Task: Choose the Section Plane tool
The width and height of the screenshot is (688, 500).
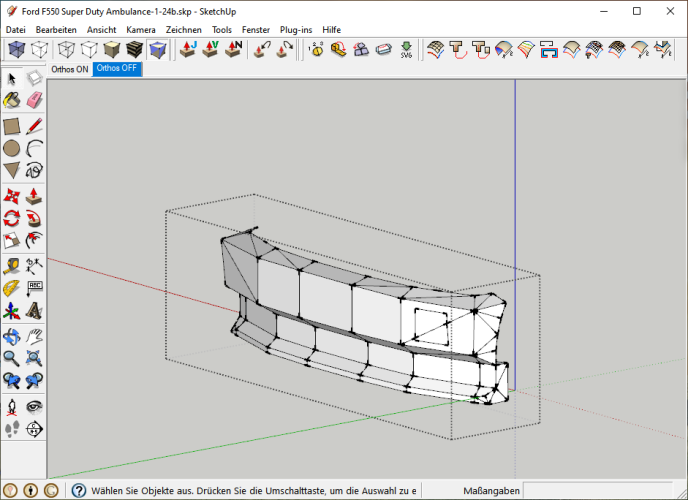Action: click(34, 429)
